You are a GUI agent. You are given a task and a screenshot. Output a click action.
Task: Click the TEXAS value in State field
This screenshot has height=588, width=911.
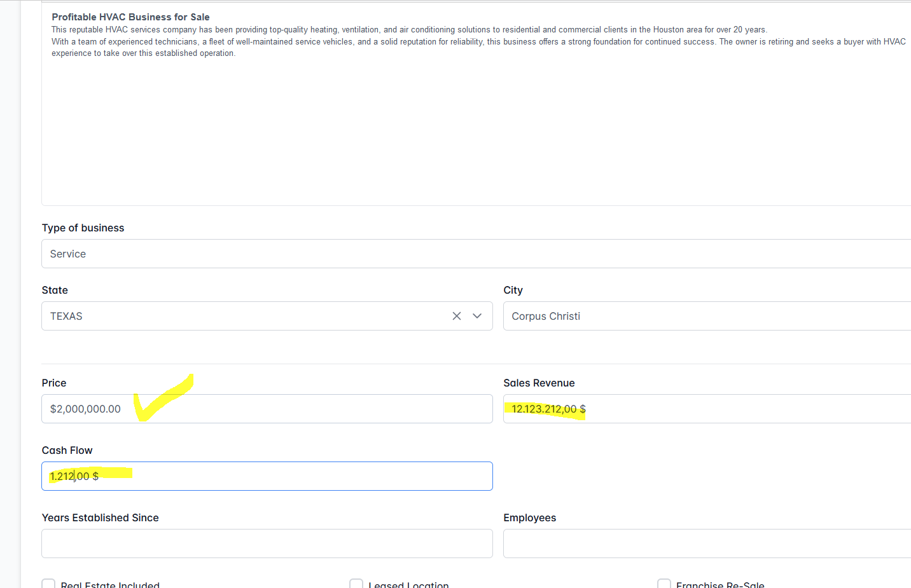(x=67, y=316)
